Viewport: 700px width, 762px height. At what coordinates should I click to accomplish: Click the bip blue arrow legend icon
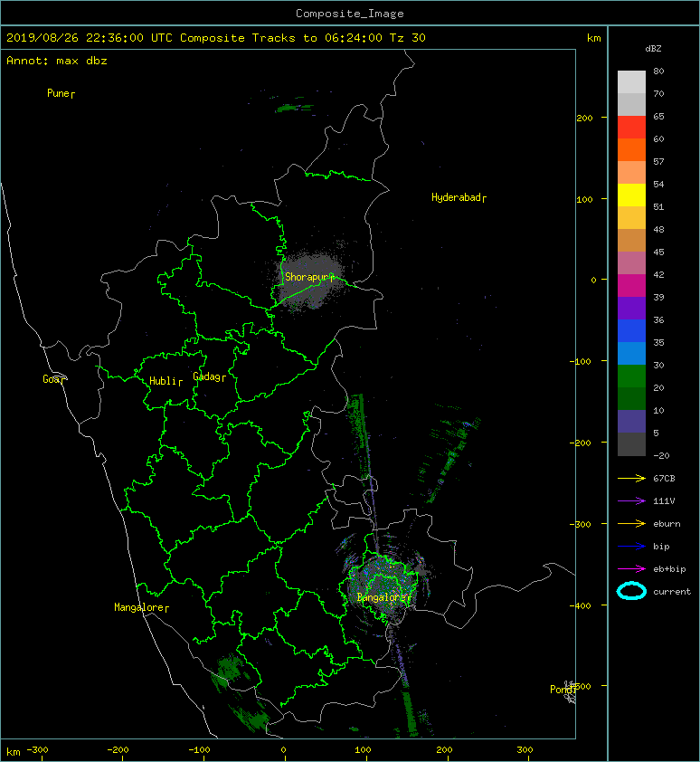[631, 547]
